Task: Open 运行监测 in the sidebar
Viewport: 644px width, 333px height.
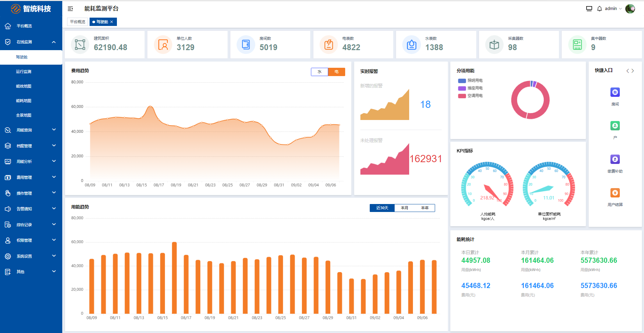Action: pos(24,72)
